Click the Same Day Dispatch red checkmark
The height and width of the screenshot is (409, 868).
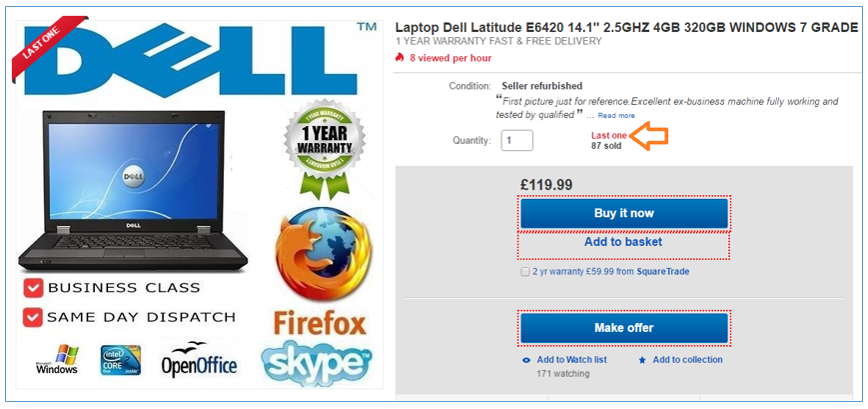[33, 317]
